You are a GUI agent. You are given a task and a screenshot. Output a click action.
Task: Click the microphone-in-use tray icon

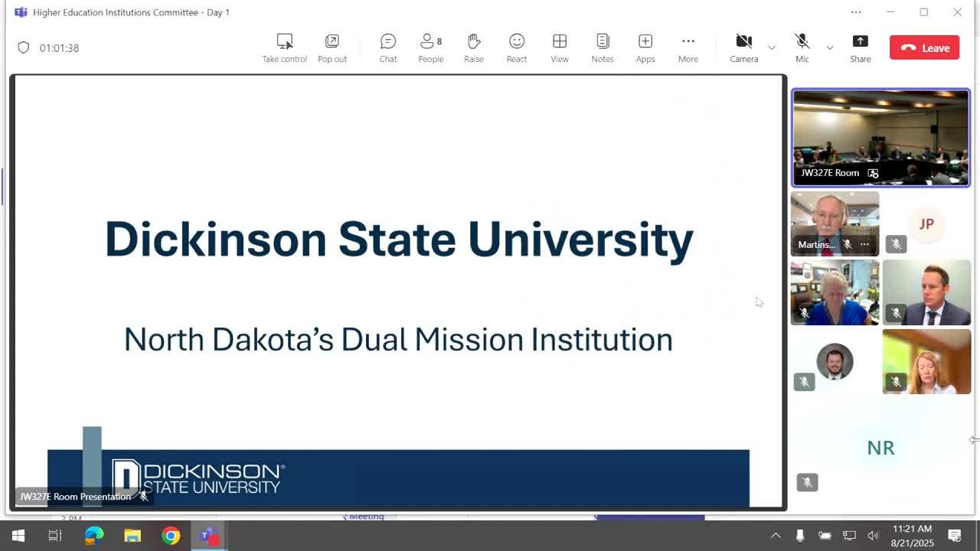(800, 536)
